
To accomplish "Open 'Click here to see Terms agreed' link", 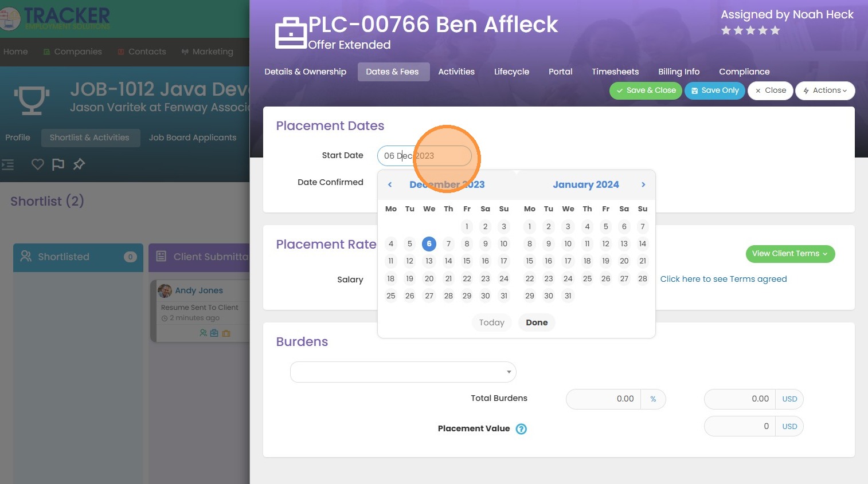I will click(723, 279).
